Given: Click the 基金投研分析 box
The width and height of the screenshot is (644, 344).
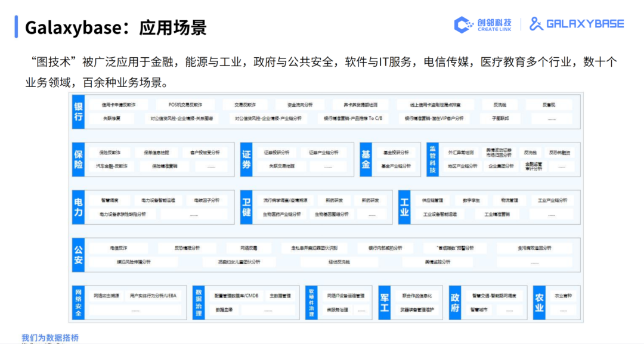Looking at the screenshot, I should (396, 153).
